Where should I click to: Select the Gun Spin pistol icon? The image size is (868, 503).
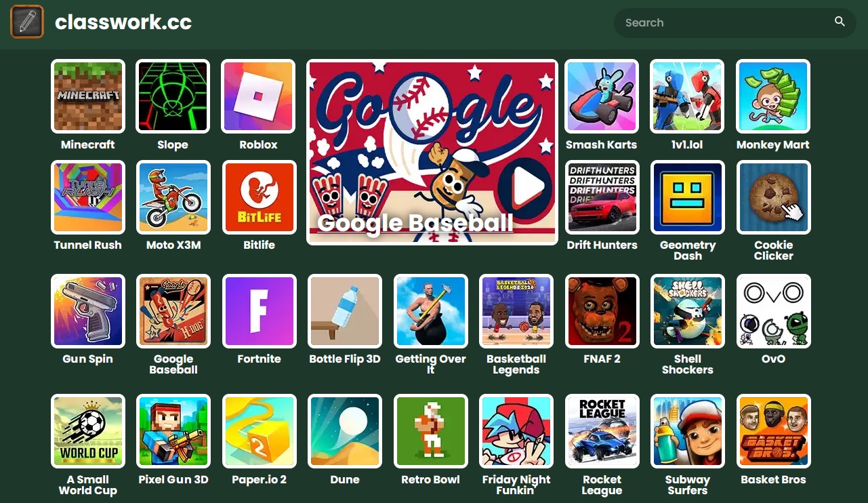[x=88, y=311]
